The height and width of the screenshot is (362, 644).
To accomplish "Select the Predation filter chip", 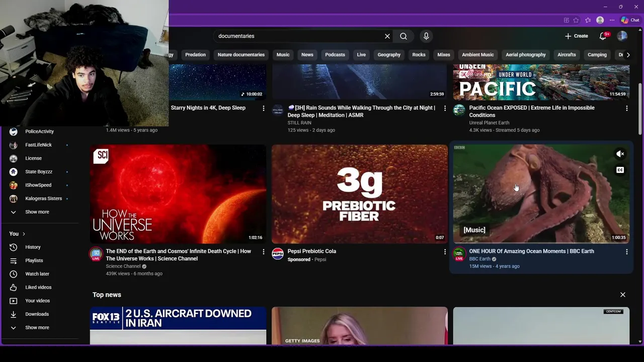I will pos(195,55).
